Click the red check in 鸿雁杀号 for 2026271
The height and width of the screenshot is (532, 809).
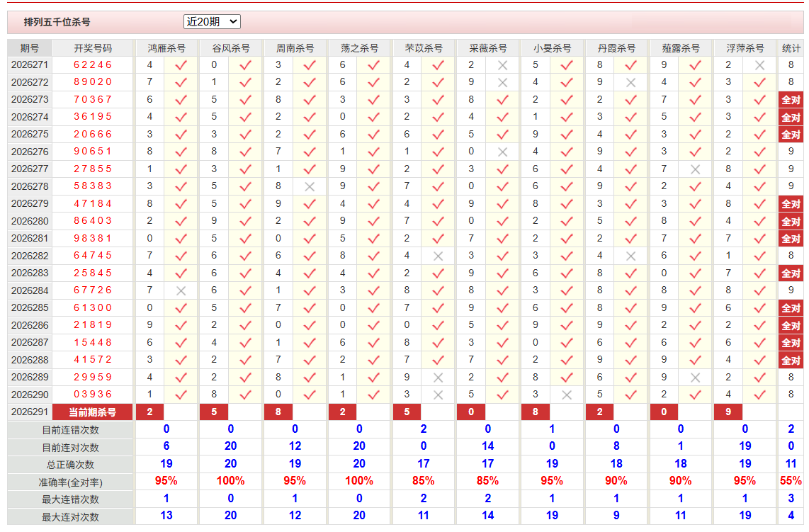(x=181, y=66)
